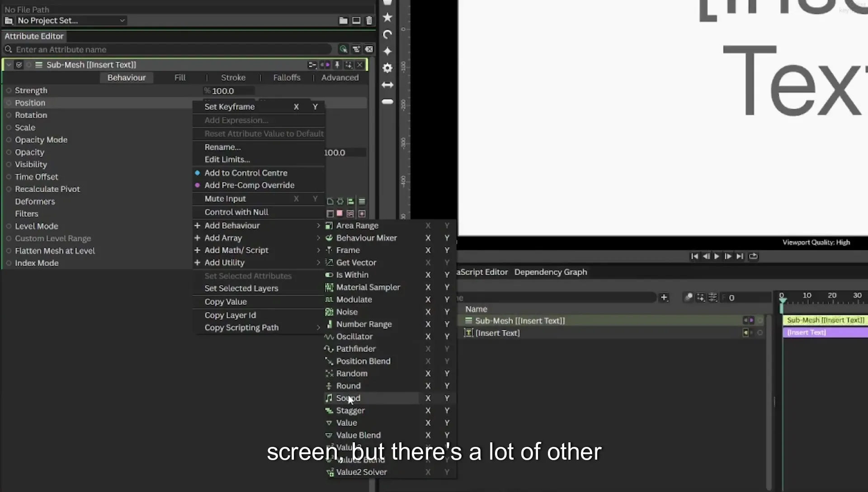The height and width of the screenshot is (492, 868).
Task: Click the folder icon beside project dropdown
Action: pos(343,20)
